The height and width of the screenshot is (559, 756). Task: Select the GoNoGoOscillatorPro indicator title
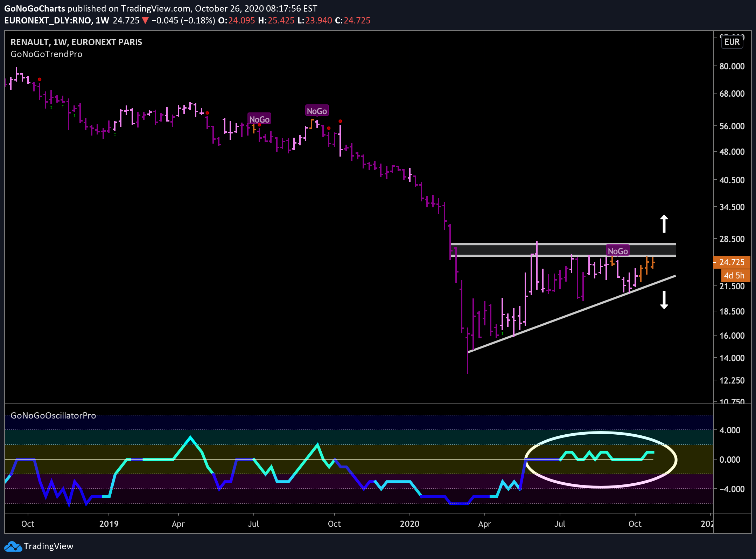[x=53, y=415]
